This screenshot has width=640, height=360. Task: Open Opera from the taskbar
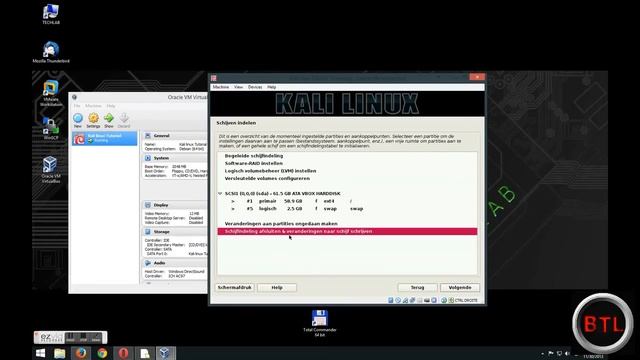pyautogui.click(x=123, y=353)
